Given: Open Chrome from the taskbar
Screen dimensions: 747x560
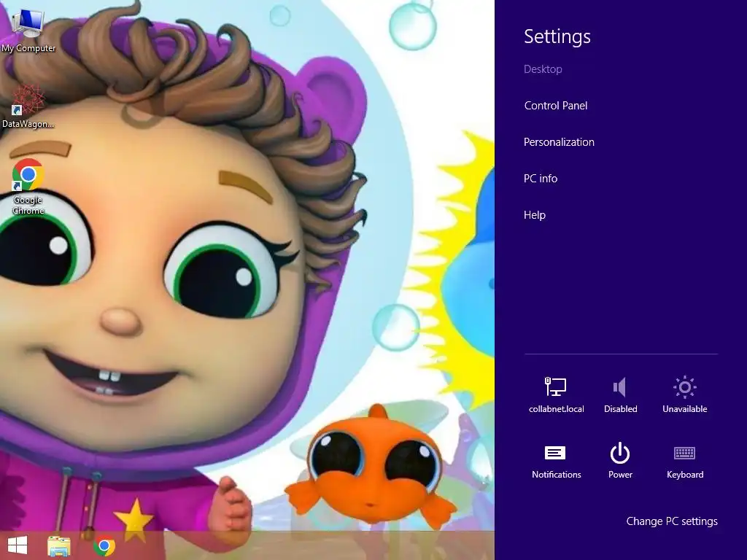Looking at the screenshot, I should tap(104, 545).
